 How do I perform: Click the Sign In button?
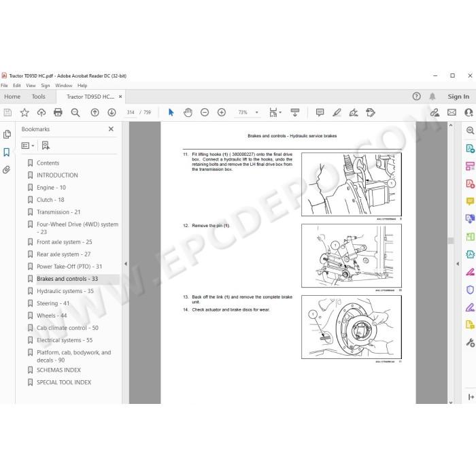tap(458, 97)
